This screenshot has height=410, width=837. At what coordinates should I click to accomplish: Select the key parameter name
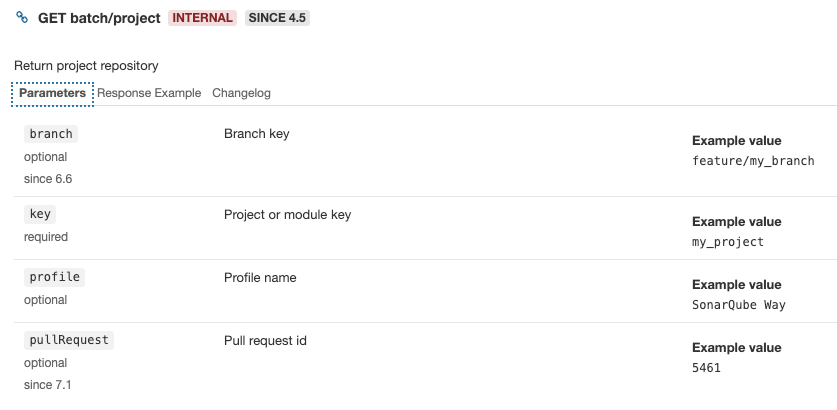point(40,214)
